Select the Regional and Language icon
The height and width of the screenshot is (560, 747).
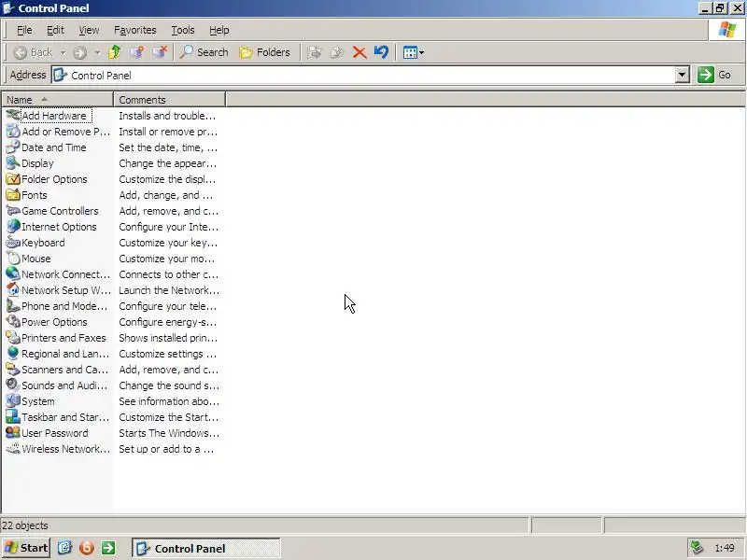point(13,354)
